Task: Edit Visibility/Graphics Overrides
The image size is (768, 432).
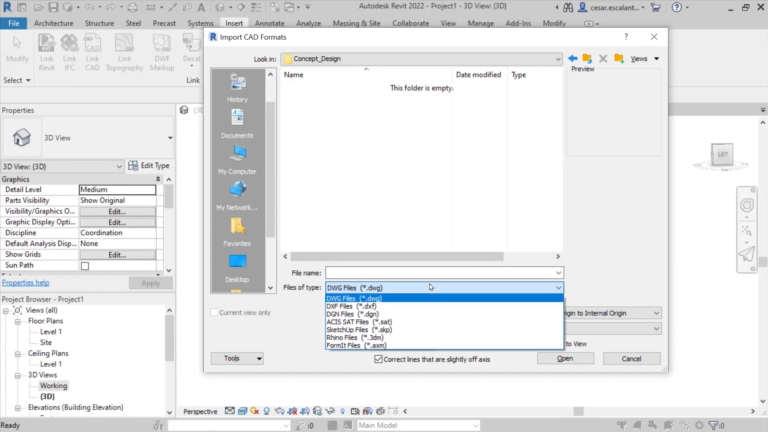Action: (x=118, y=212)
